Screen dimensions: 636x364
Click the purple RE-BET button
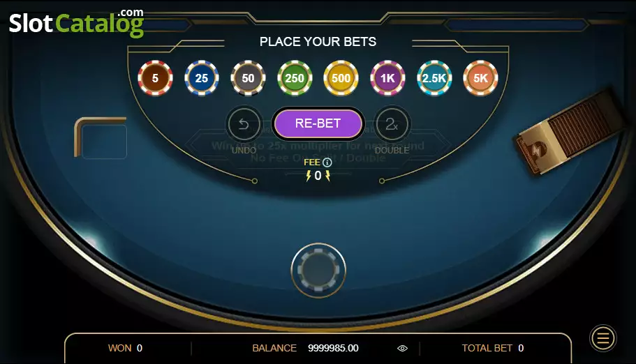pos(318,123)
